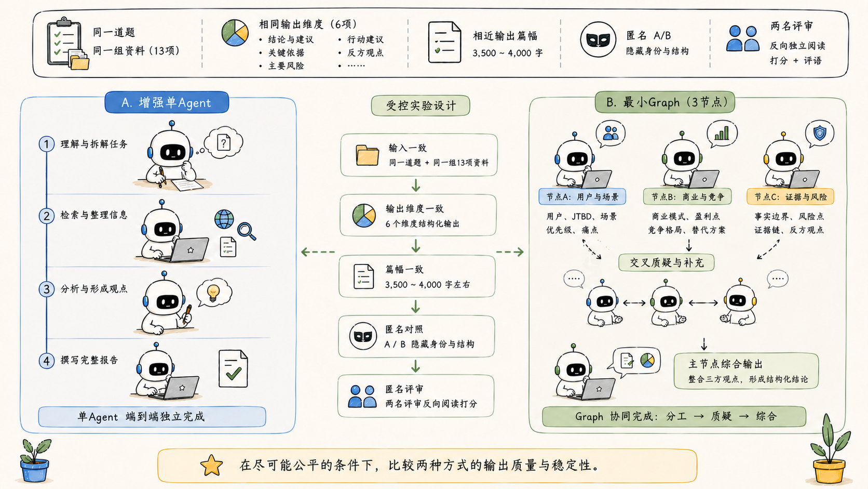Image resolution: width=868 pixels, height=489 pixels.
Task: Select the B. 最小Graph(3节点) header tab
Action: point(664,102)
